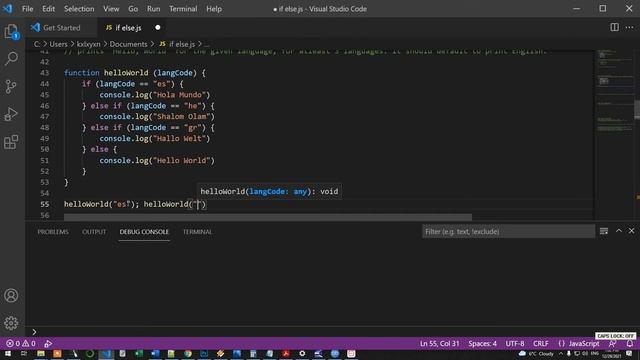Screen dimensions: 640x360
Task: Open the editor More Actions ellipsis
Action: pos(629,27)
